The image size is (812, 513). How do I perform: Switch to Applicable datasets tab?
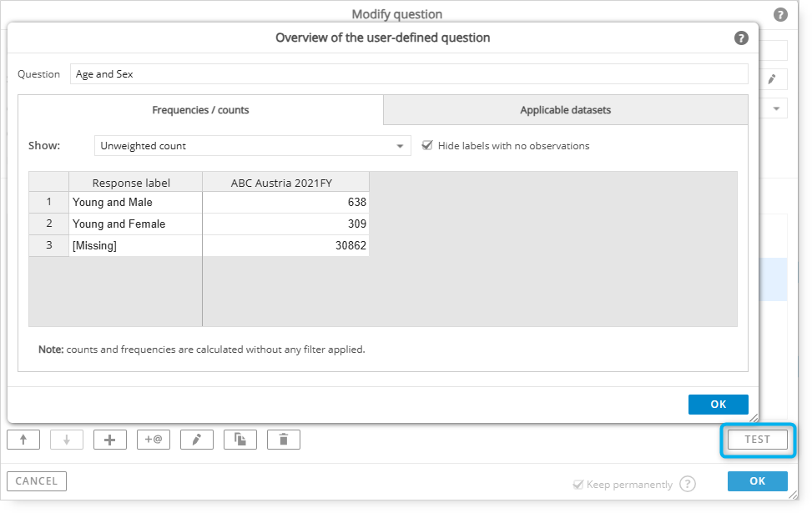coord(566,110)
